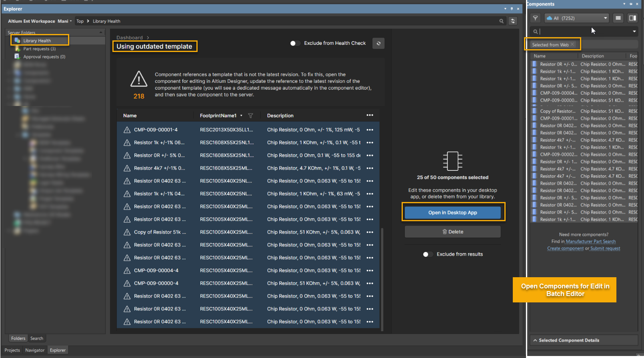This screenshot has height=358, width=644.
Task: Open the Components panel options dropdown arrow
Action: click(624, 4)
